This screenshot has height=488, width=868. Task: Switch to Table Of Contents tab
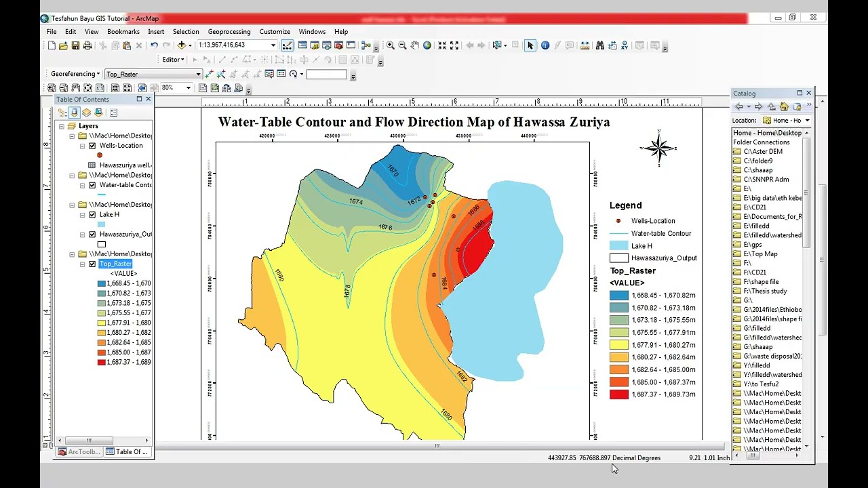click(x=127, y=452)
